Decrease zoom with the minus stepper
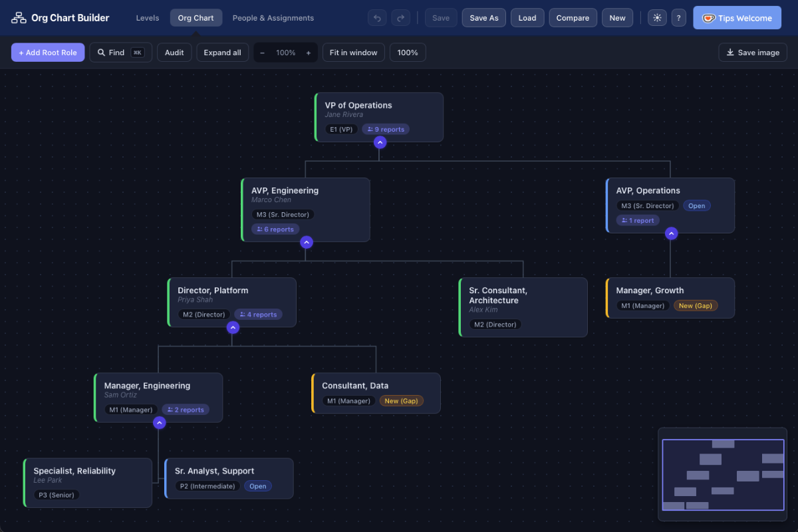 click(263, 52)
